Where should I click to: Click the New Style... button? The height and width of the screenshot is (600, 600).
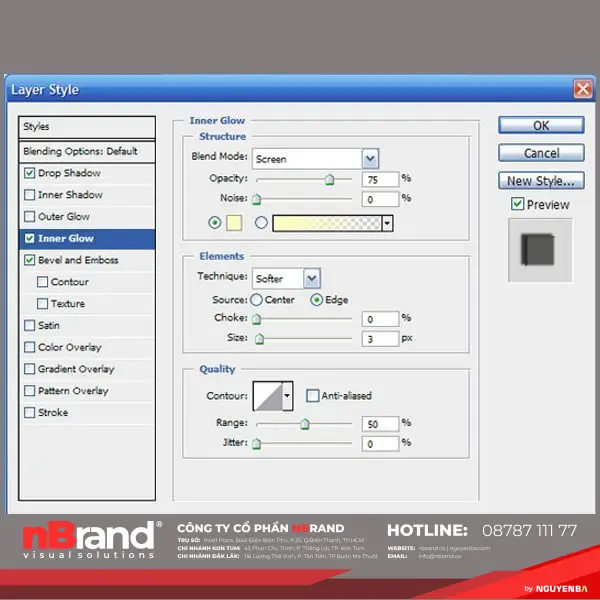click(541, 181)
